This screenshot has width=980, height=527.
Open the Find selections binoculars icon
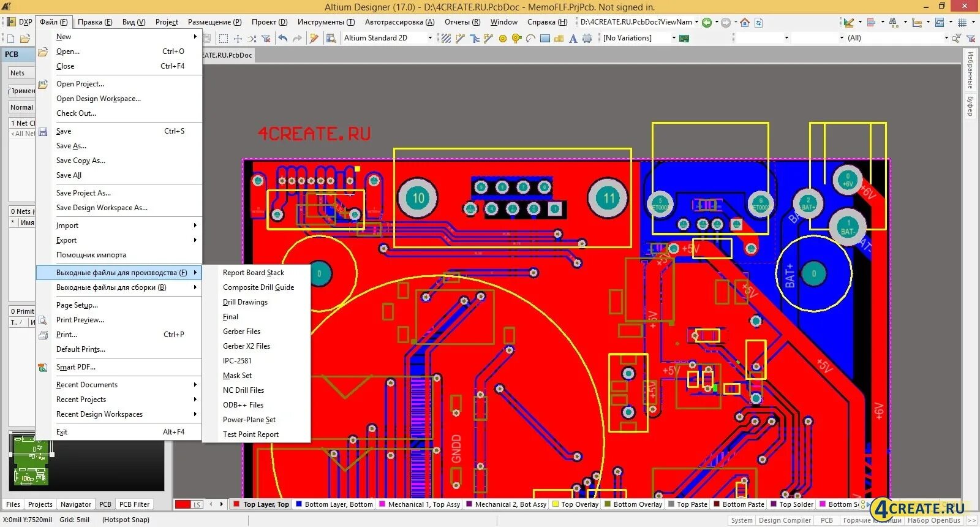(x=894, y=22)
